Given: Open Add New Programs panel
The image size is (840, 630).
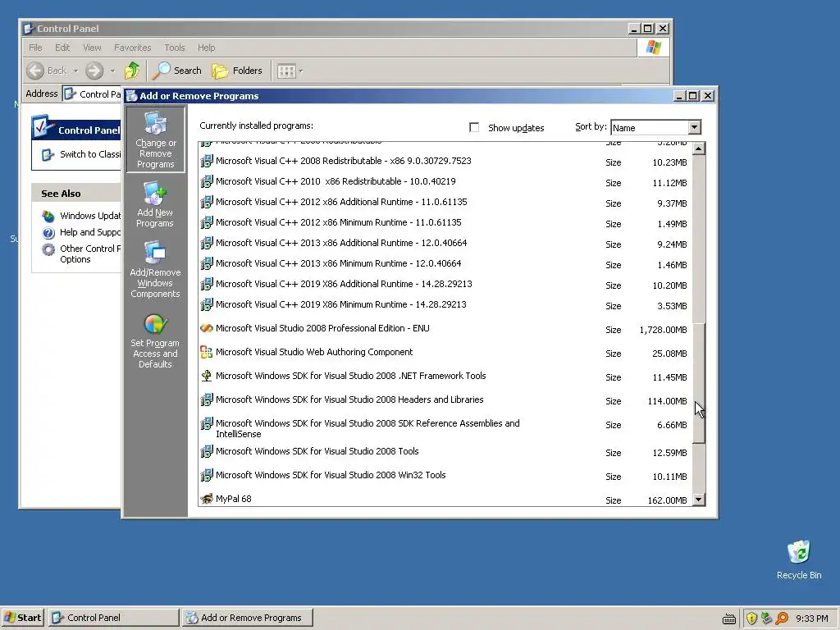Looking at the screenshot, I should pyautogui.click(x=155, y=204).
